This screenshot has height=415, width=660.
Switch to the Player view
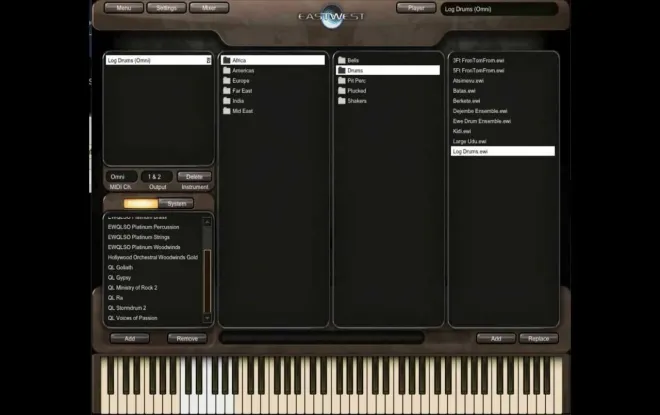pos(416,8)
